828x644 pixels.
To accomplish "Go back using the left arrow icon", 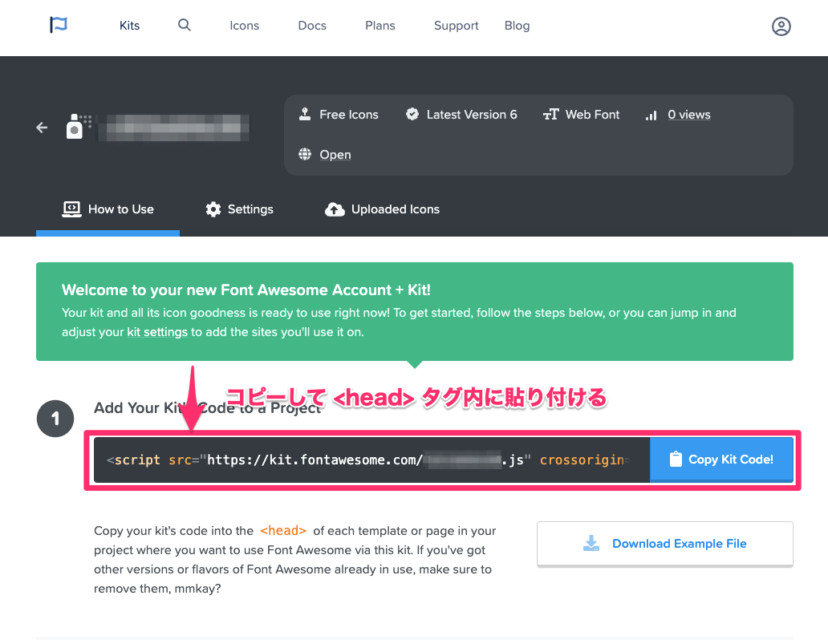I will (x=42, y=128).
